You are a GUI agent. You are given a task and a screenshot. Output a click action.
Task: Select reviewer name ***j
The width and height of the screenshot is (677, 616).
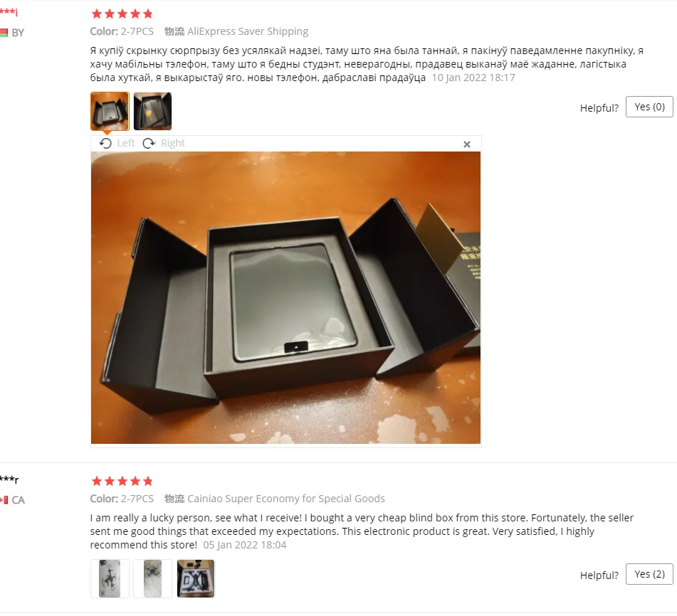tap(9, 12)
